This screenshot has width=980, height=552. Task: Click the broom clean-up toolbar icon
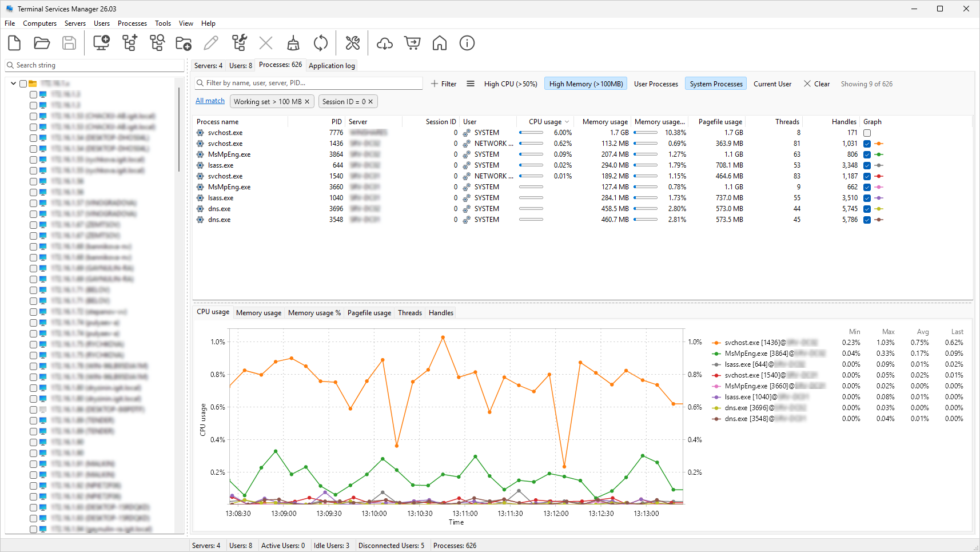293,43
